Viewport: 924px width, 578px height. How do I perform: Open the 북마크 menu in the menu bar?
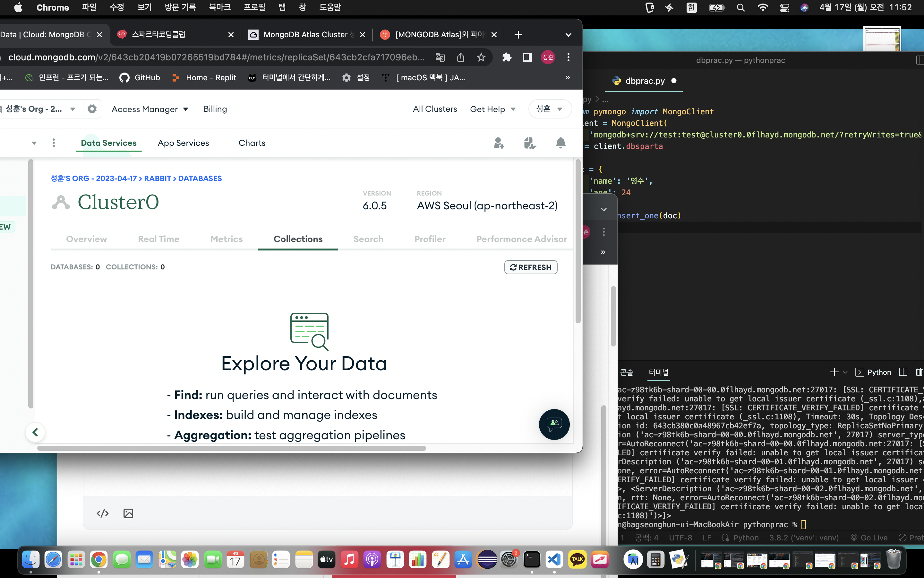[220, 8]
